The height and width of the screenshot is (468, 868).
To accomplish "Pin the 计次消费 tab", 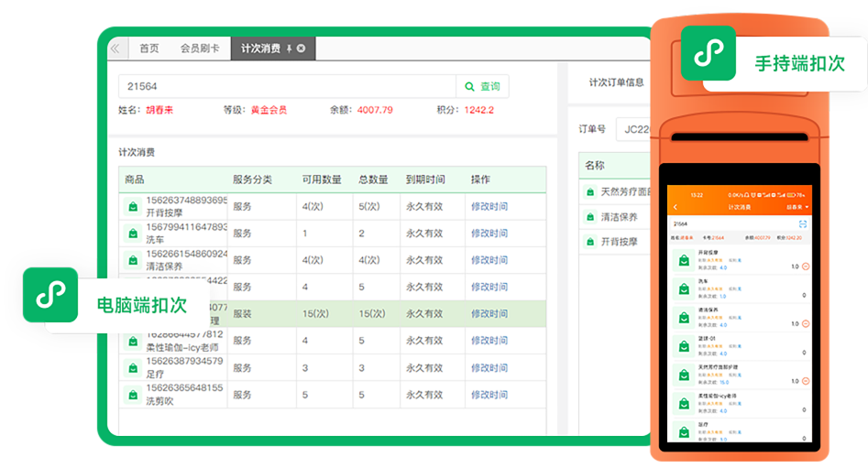I will [289, 49].
